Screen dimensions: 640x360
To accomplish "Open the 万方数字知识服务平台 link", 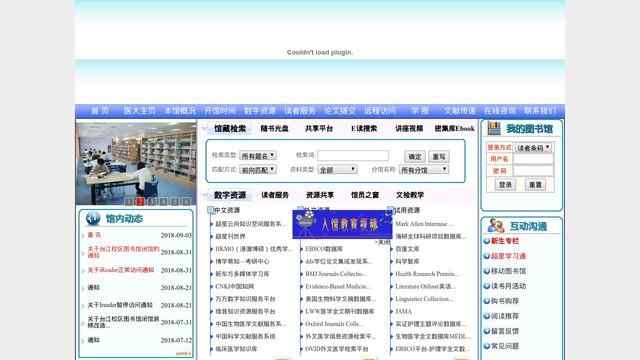I will (x=245, y=299).
